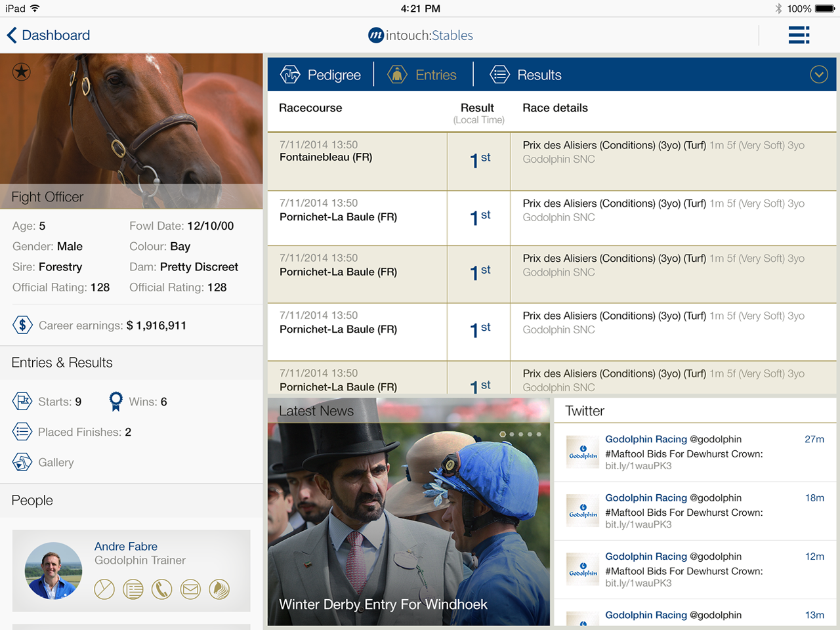This screenshot has height=630, width=840.
Task: Select the Results tab
Action: (526, 75)
